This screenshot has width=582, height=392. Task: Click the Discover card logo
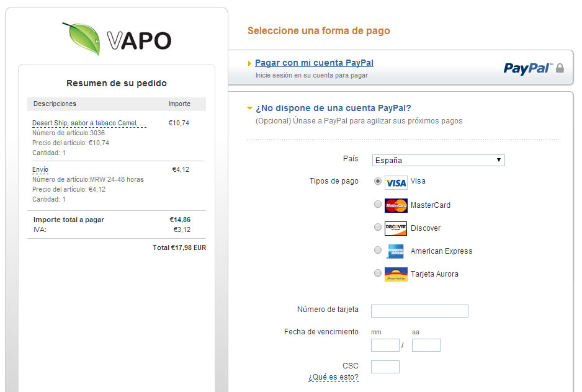396,228
